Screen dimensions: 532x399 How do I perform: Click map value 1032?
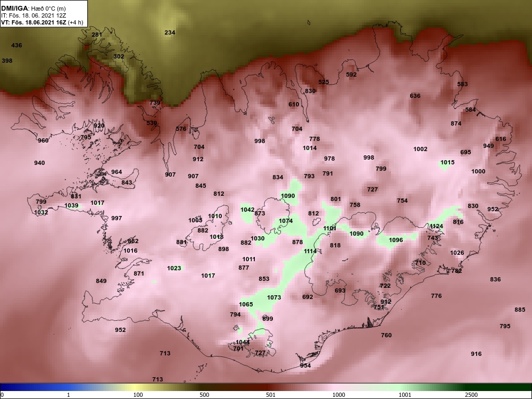coord(41,212)
